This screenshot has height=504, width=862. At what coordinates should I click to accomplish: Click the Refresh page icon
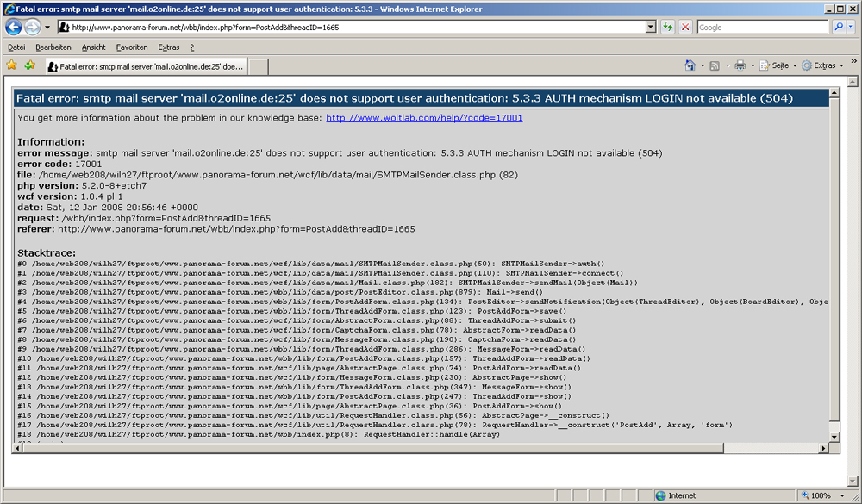[667, 28]
